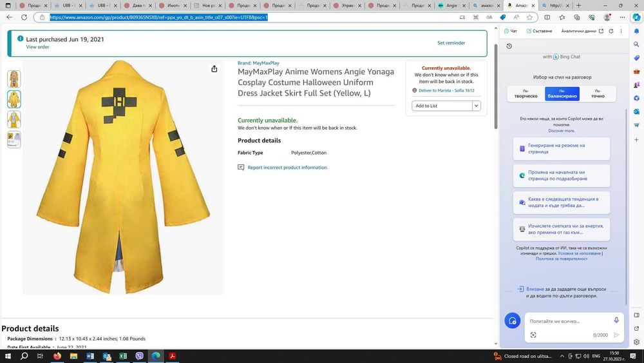
Task: Open sidebar settings gear icon
Action: (x=636, y=342)
